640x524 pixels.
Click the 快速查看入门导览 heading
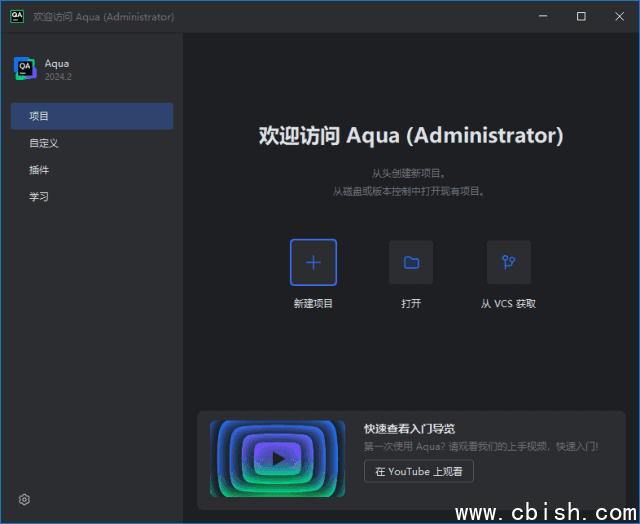coord(409,429)
